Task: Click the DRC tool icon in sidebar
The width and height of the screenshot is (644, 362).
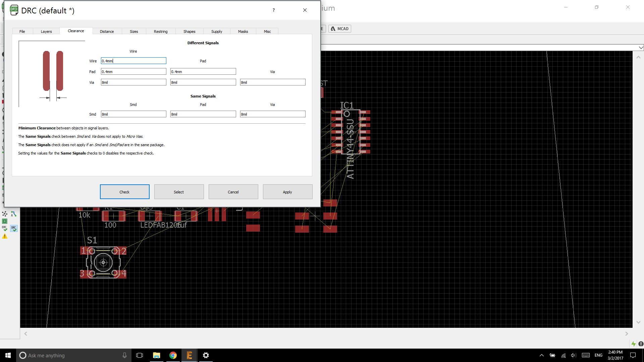Action: tap(14, 228)
